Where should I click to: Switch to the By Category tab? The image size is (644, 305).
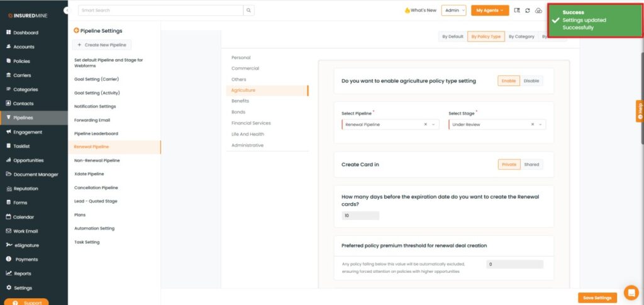tap(521, 36)
